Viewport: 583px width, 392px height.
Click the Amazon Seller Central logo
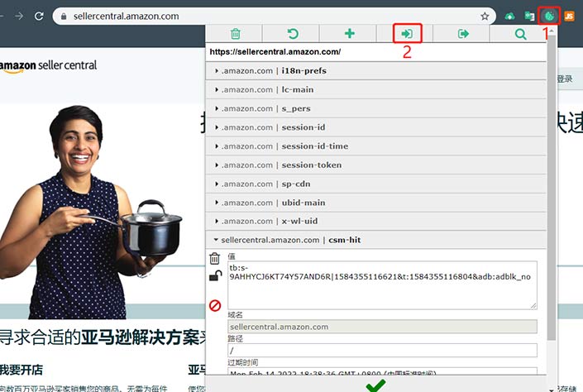tap(48, 66)
